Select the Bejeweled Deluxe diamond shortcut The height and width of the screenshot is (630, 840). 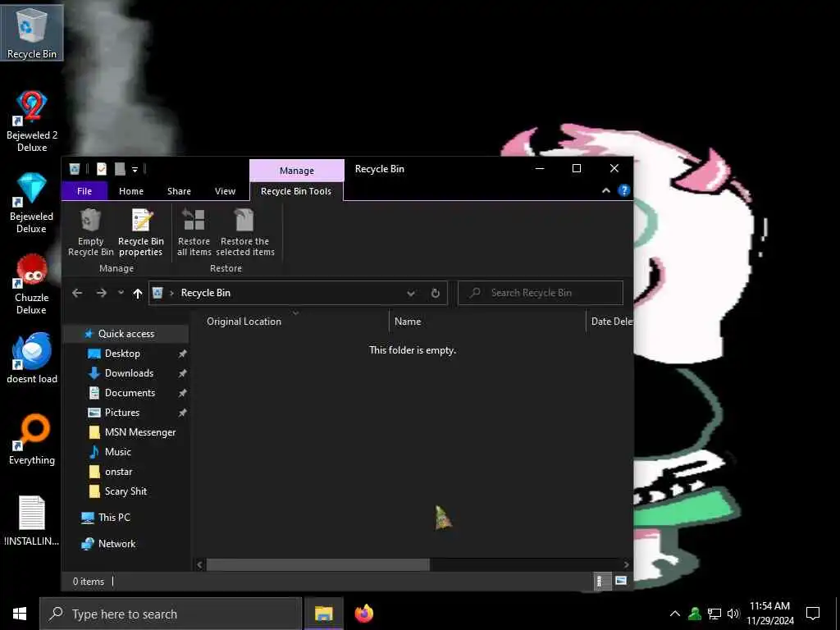pyautogui.click(x=32, y=203)
